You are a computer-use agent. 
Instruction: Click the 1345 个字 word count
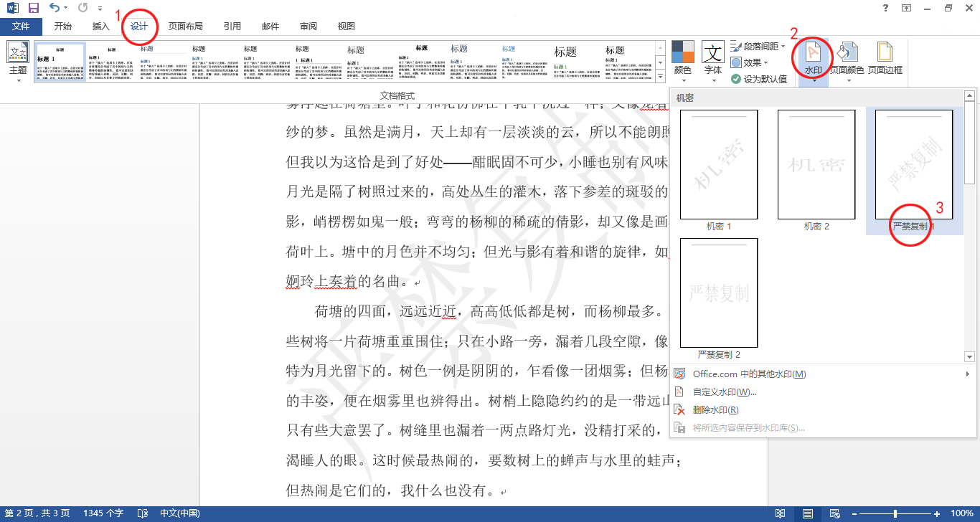coord(104,513)
